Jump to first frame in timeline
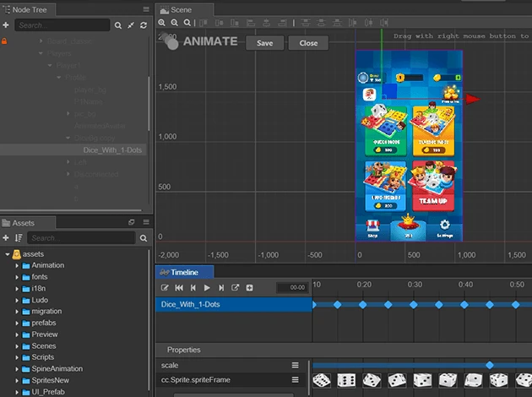Viewport: 532px width, 397px height. point(179,288)
